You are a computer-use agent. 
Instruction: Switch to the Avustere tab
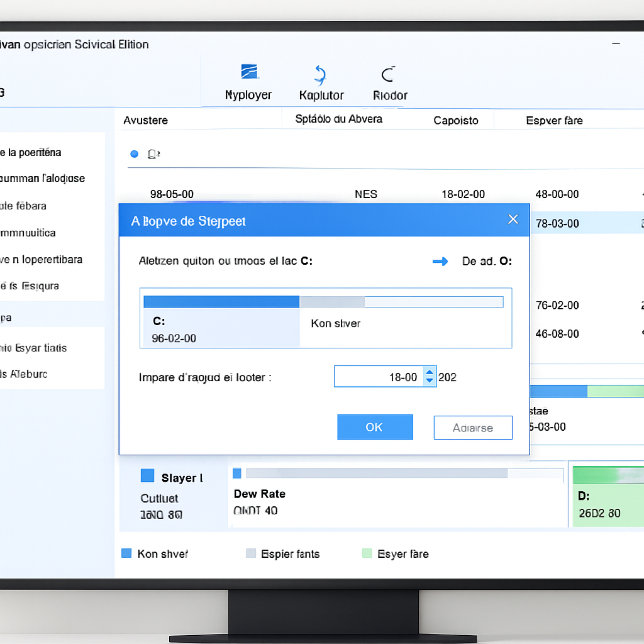[145, 119]
